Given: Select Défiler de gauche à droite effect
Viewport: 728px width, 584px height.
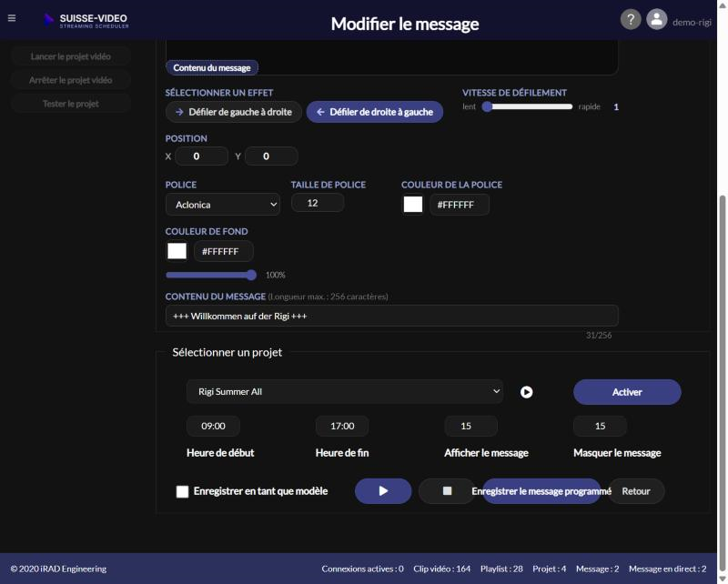Looking at the screenshot, I should point(234,112).
